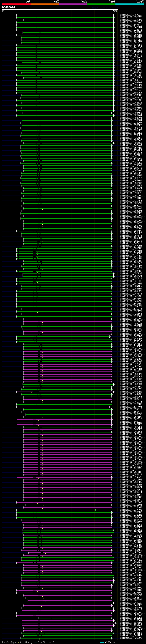This screenshot has height=644, width=146.
Task: Click the cyan alignment bar for UniRef100_A8J5Z0
Action: pos(65,15)
